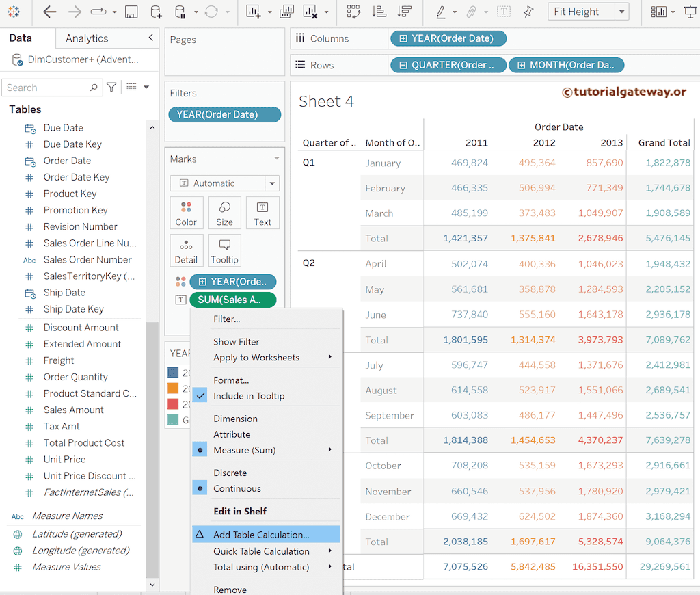Filter fields using funnel icon
This screenshot has height=595, width=700.
pyautogui.click(x=111, y=87)
